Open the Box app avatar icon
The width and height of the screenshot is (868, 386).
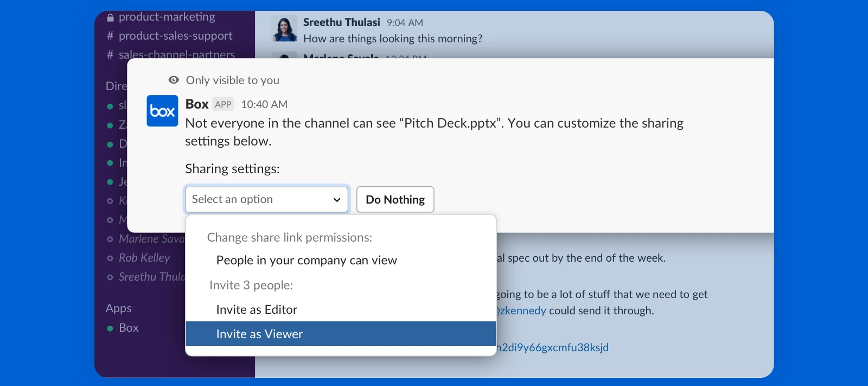pos(162,111)
